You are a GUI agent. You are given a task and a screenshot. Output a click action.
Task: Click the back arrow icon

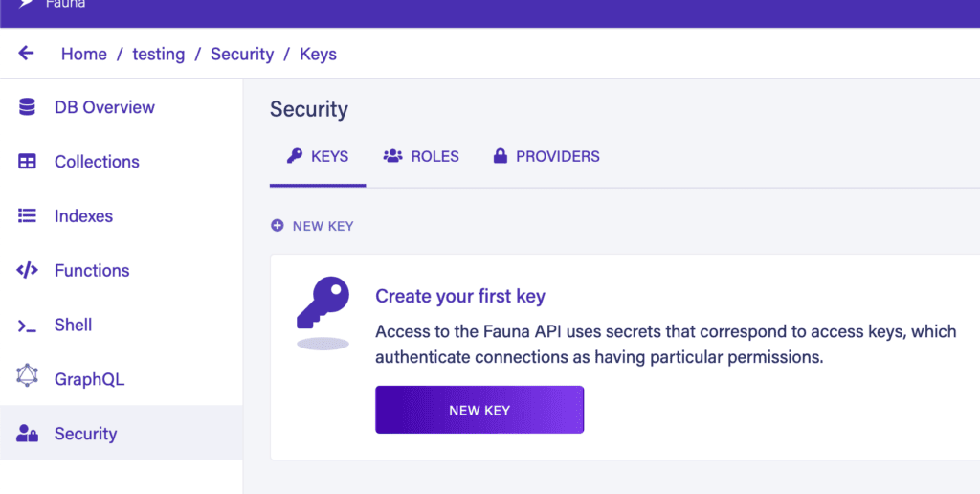coord(26,54)
